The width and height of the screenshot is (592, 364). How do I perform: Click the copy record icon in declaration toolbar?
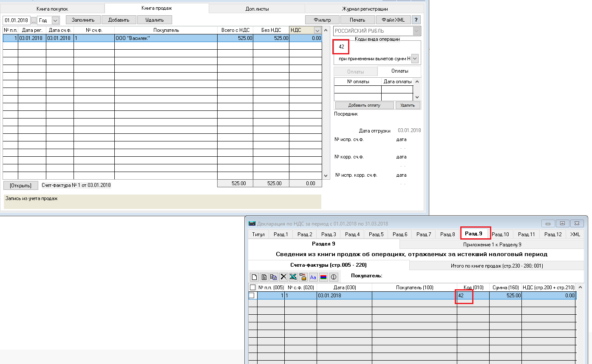(x=274, y=277)
